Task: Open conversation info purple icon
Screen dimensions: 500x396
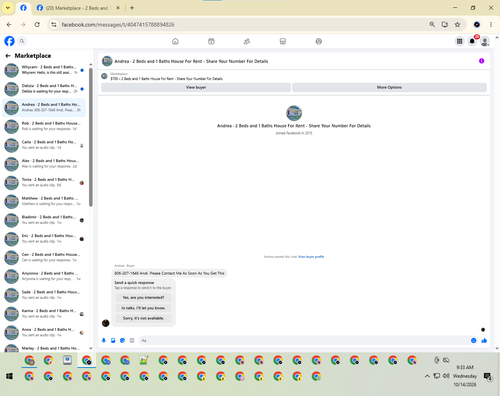Action: tap(481, 61)
